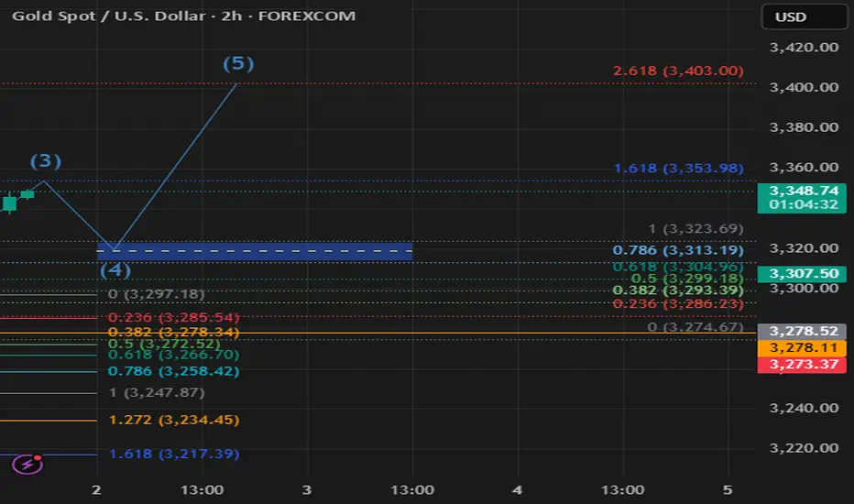Click the current price tag 3,348.74
This screenshot has width=854, height=504.
[802, 198]
